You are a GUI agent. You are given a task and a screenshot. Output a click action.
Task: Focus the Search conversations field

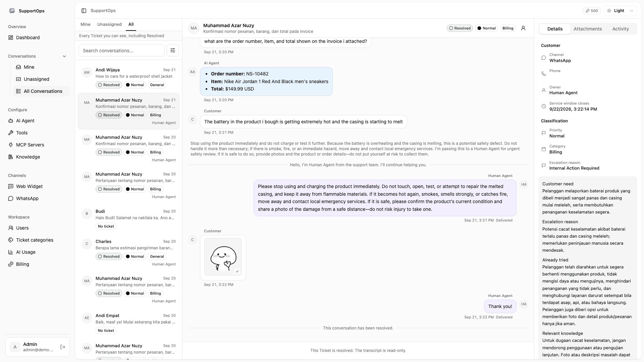[x=121, y=50]
